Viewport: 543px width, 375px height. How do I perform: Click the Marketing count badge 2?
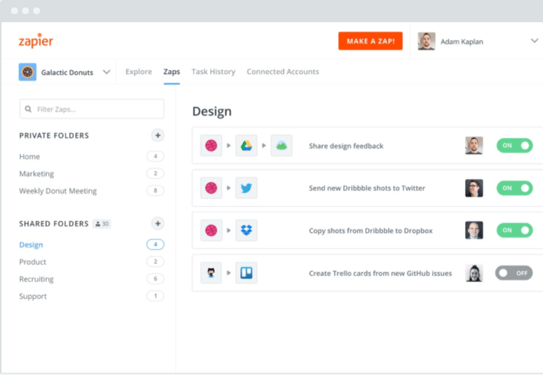[x=155, y=173]
